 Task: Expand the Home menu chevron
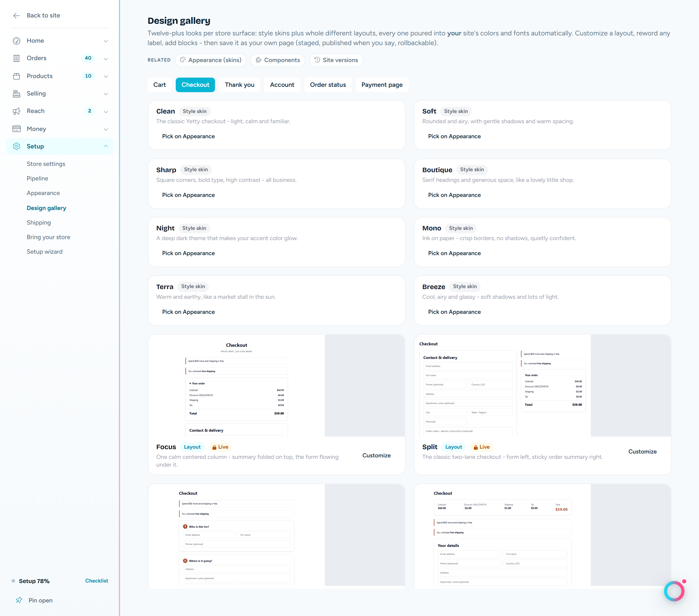pos(106,41)
